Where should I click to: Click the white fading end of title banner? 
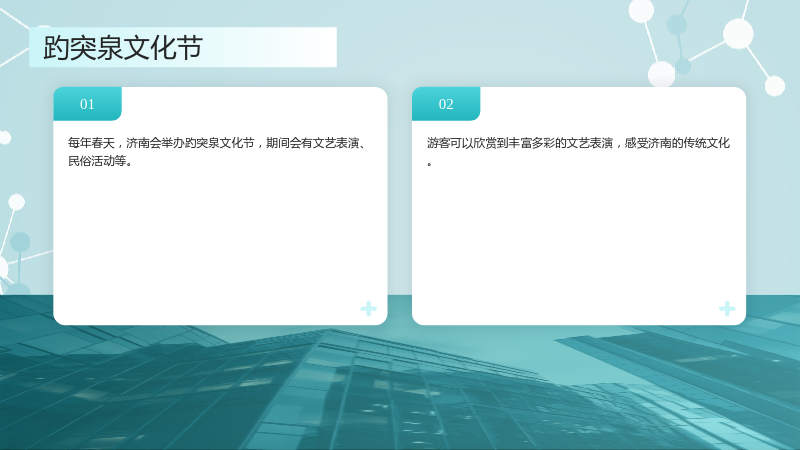pyautogui.click(x=306, y=47)
